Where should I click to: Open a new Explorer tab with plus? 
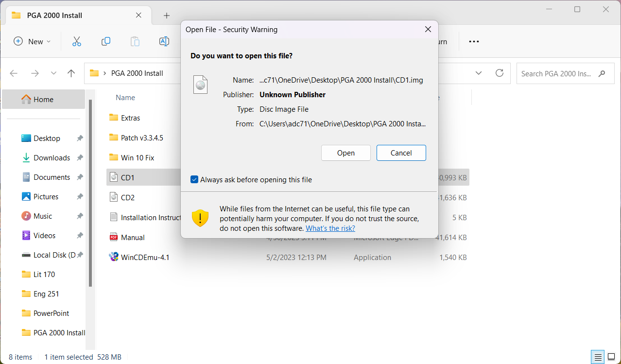pos(167,15)
